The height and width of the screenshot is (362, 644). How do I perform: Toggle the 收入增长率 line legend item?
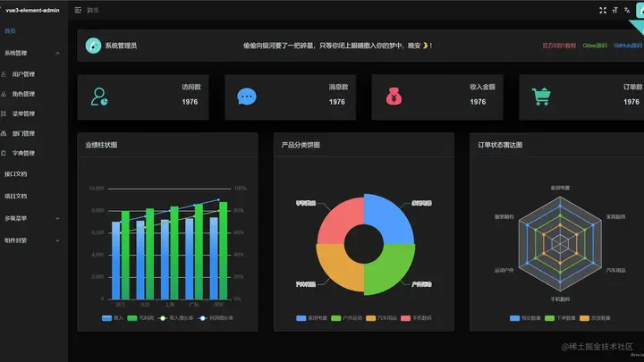175,318
